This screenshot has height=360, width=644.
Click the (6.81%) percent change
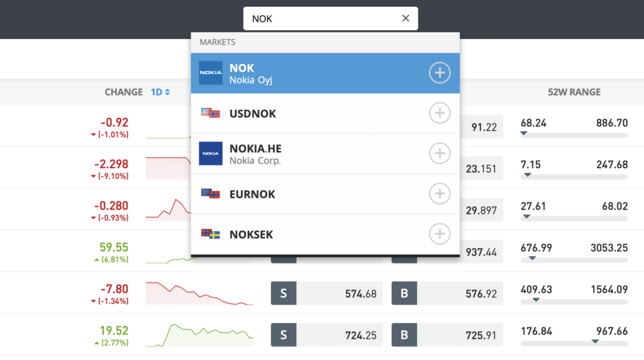coord(114,259)
